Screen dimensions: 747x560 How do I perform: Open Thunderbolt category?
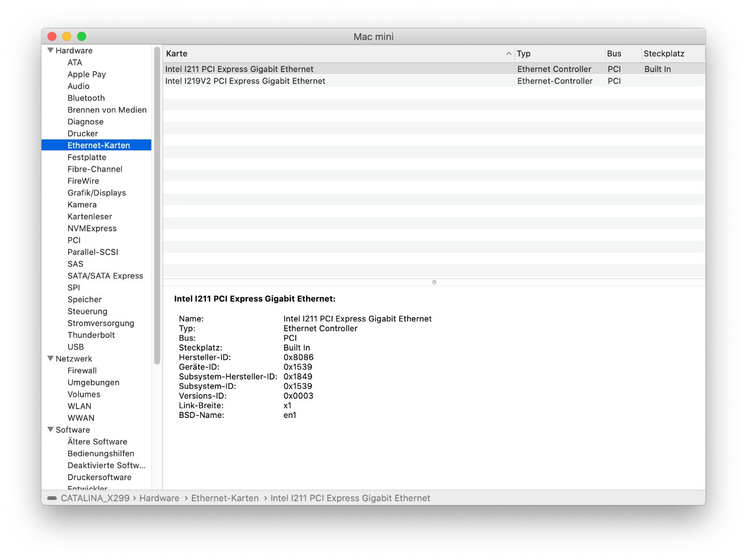click(x=91, y=335)
